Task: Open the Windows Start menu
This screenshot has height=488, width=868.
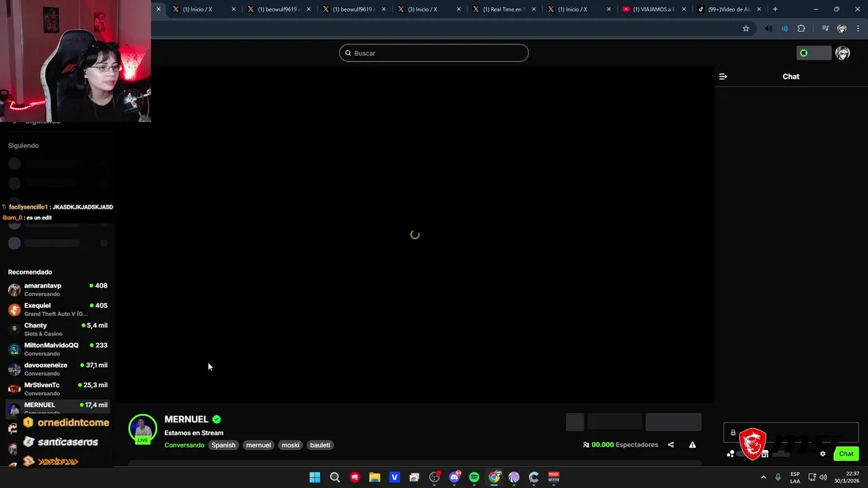Action: pyautogui.click(x=315, y=477)
